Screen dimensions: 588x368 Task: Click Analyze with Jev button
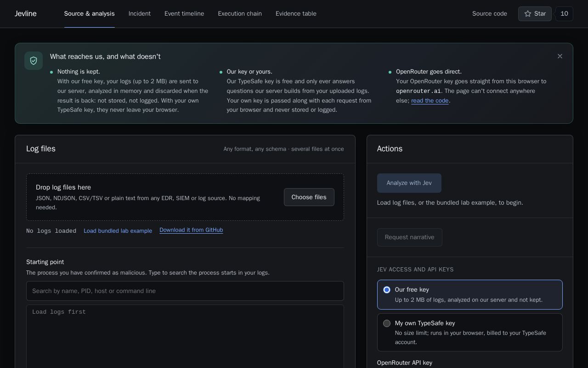[x=409, y=183]
